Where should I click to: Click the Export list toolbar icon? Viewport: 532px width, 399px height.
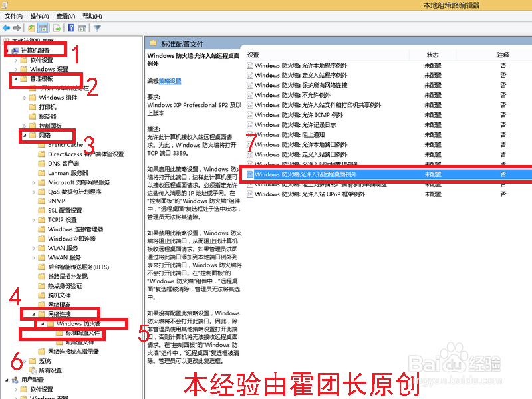click(x=57, y=28)
